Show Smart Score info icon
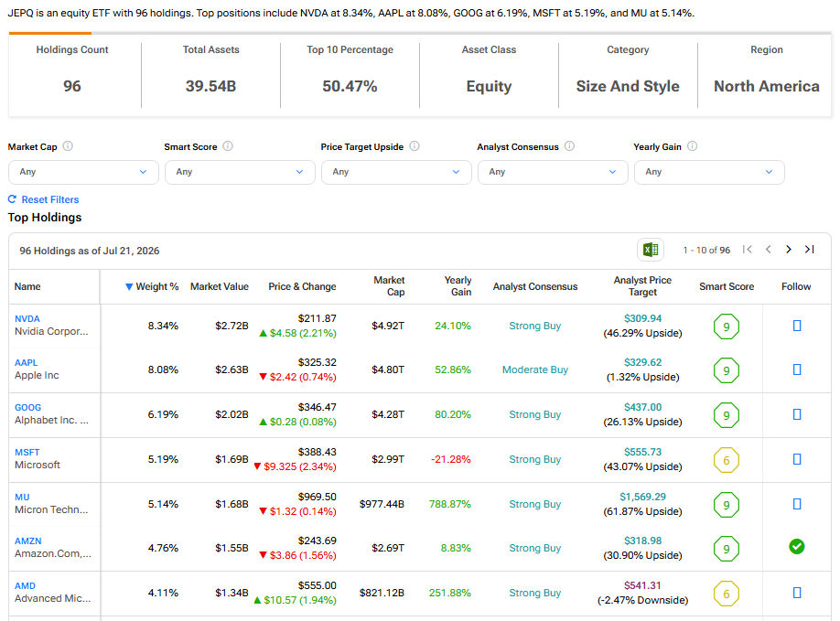This screenshot has height=621, width=840. [x=228, y=146]
